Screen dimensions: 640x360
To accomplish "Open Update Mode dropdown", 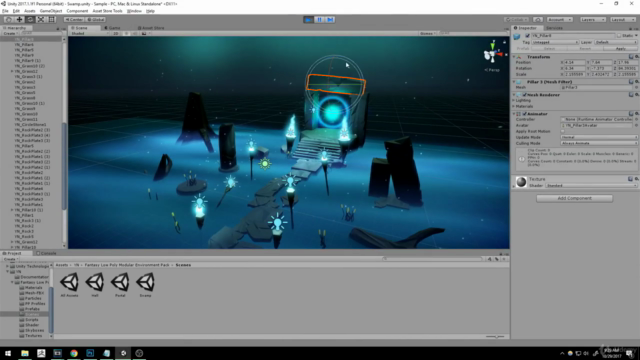I will click(x=599, y=138).
